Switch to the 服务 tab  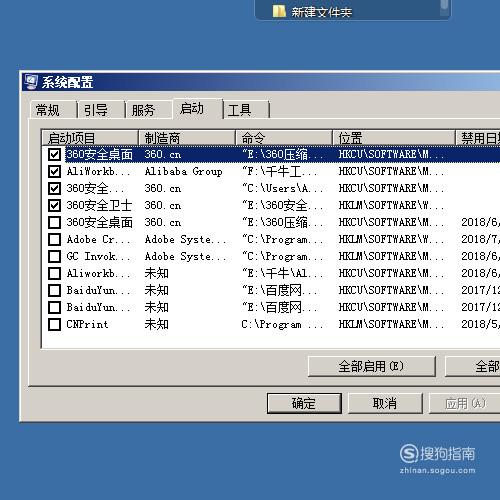pyautogui.click(x=148, y=110)
